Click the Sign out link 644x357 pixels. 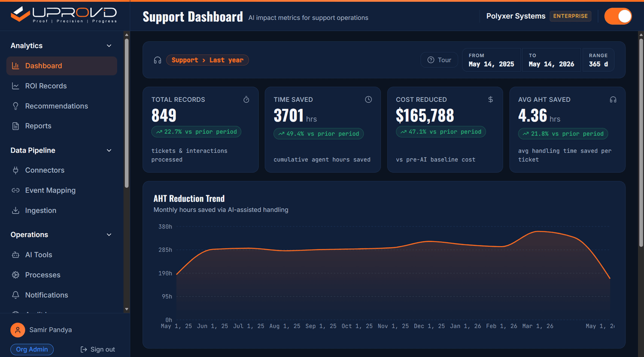98,350
